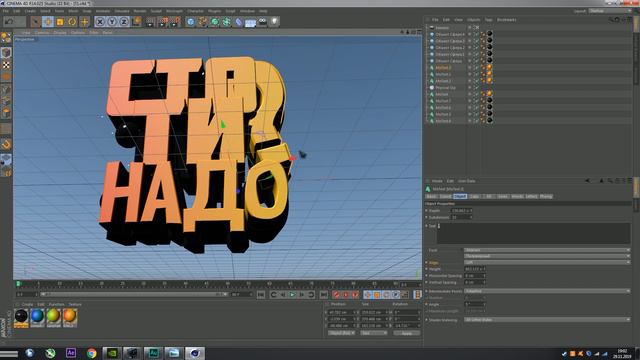This screenshot has width=640, height=360.
Task: Activate the Rotate tool in the toolbar
Action: pos(72,22)
